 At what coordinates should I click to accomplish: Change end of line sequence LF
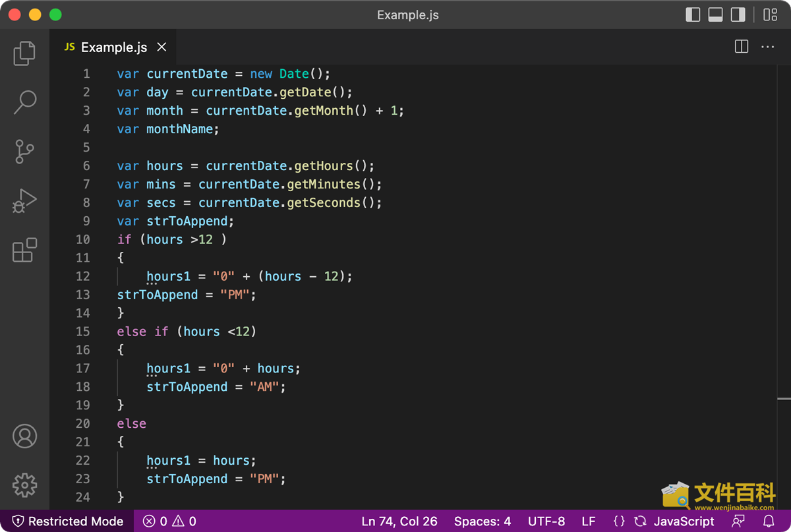(x=589, y=521)
